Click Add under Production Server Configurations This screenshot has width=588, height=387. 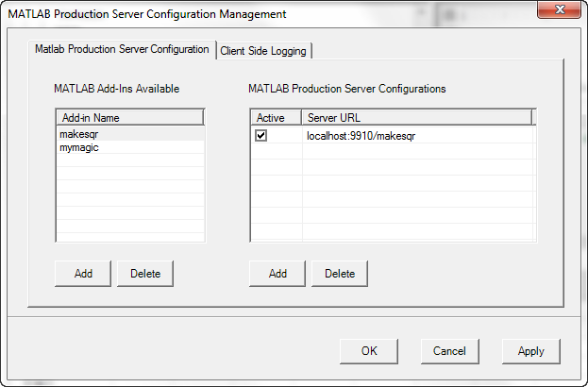point(277,274)
